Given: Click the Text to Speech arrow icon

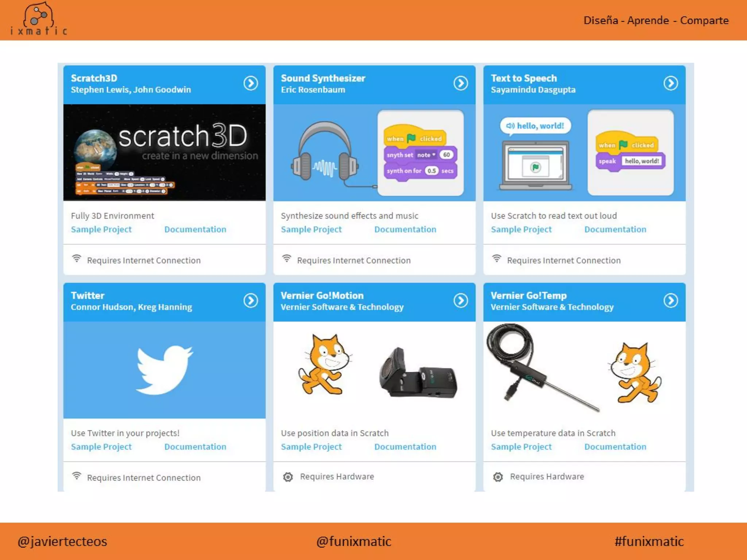Looking at the screenshot, I should (670, 83).
